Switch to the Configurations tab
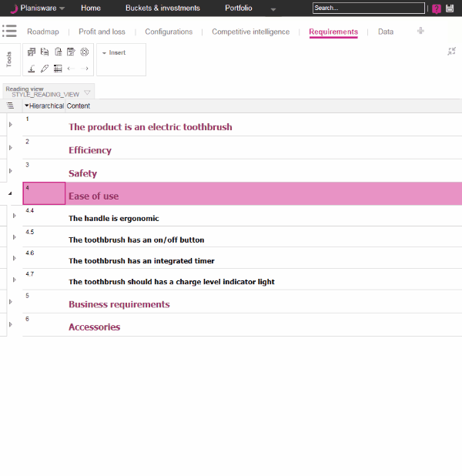 tap(169, 32)
